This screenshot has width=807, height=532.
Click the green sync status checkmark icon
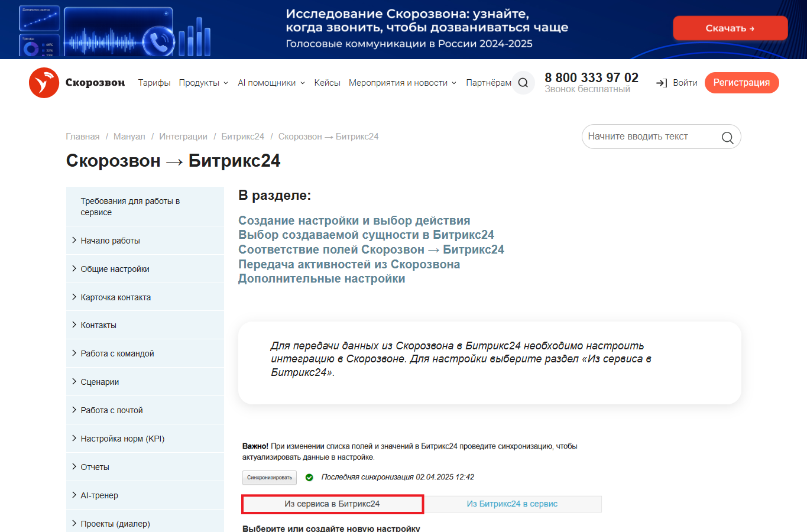(x=309, y=478)
